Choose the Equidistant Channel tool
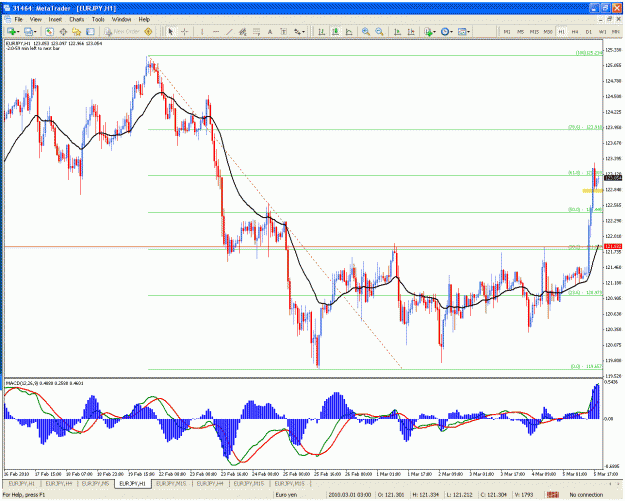Image resolution: width=625 pixels, height=501 pixels. pyautogui.click(x=243, y=32)
